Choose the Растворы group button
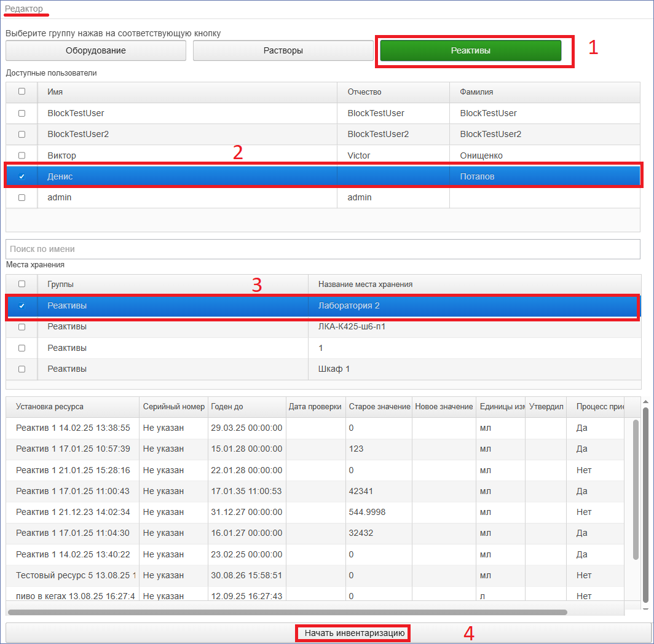Screen dimensions: 654x644 click(283, 50)
